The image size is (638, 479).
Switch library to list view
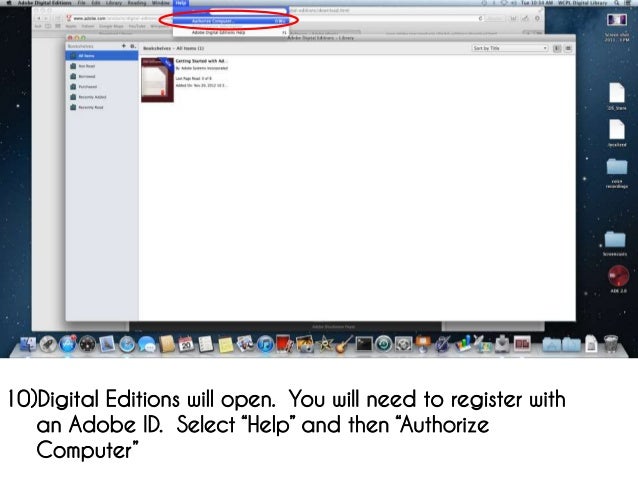(568, 48)
